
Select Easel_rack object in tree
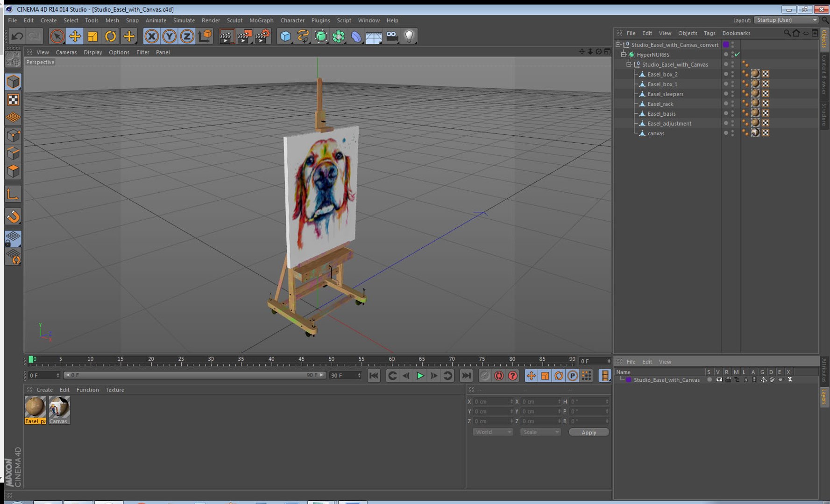(660, 104)
